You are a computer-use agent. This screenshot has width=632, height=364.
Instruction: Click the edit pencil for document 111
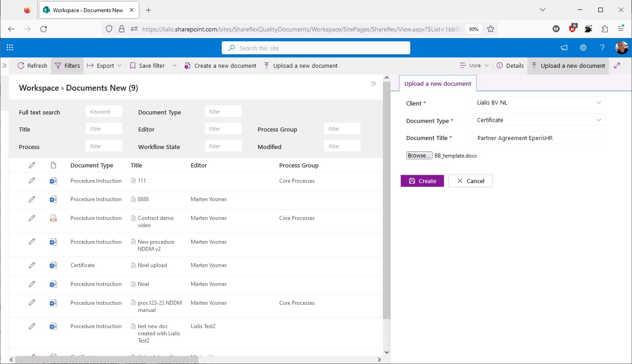(x=31, y=180)
